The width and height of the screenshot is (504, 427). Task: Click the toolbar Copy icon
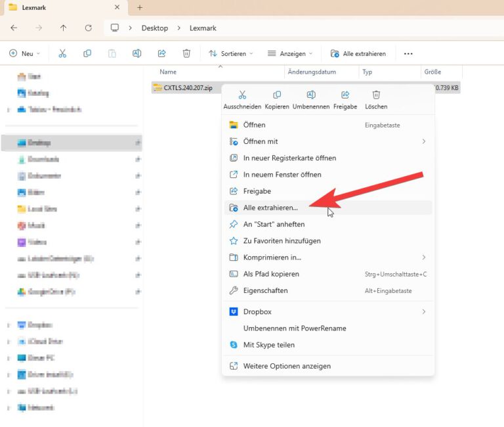point(87,53)
